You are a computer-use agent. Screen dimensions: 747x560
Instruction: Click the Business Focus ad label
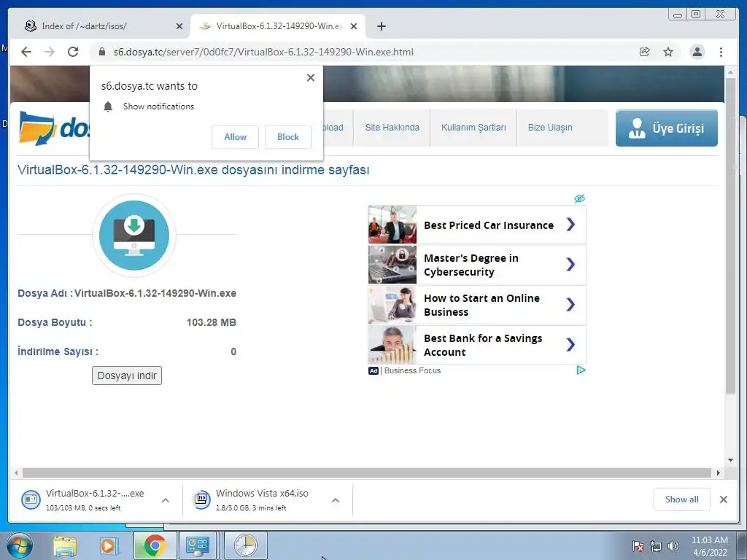(x=413, y=370)
